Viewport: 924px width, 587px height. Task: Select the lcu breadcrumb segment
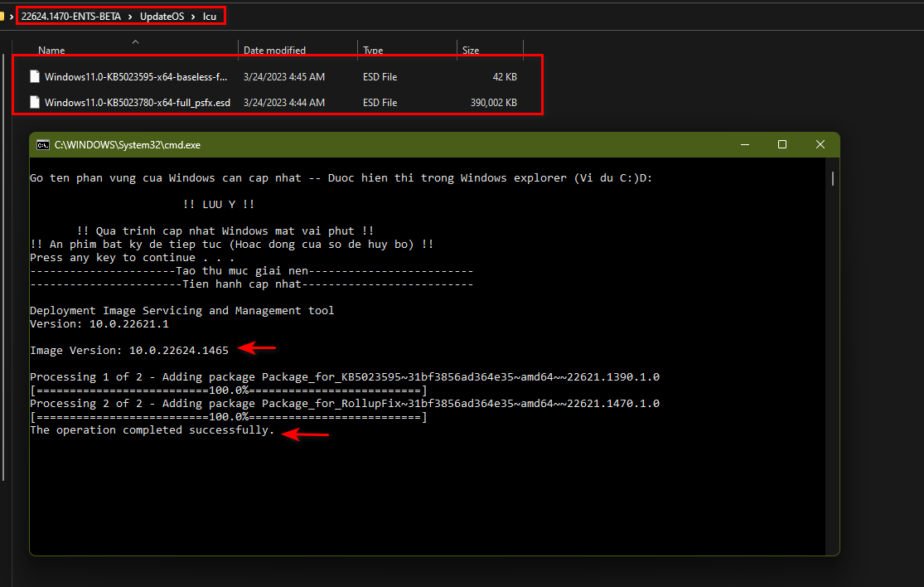click(210, 17)
